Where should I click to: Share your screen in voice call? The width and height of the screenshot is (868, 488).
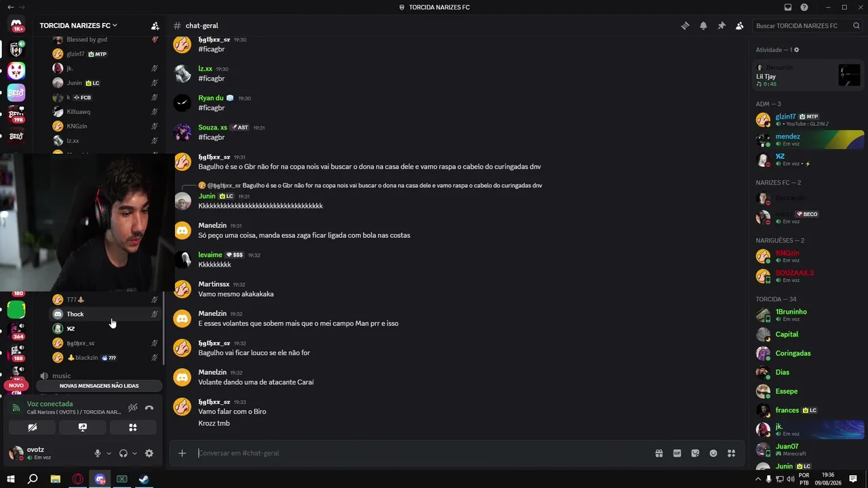(83, 428)
